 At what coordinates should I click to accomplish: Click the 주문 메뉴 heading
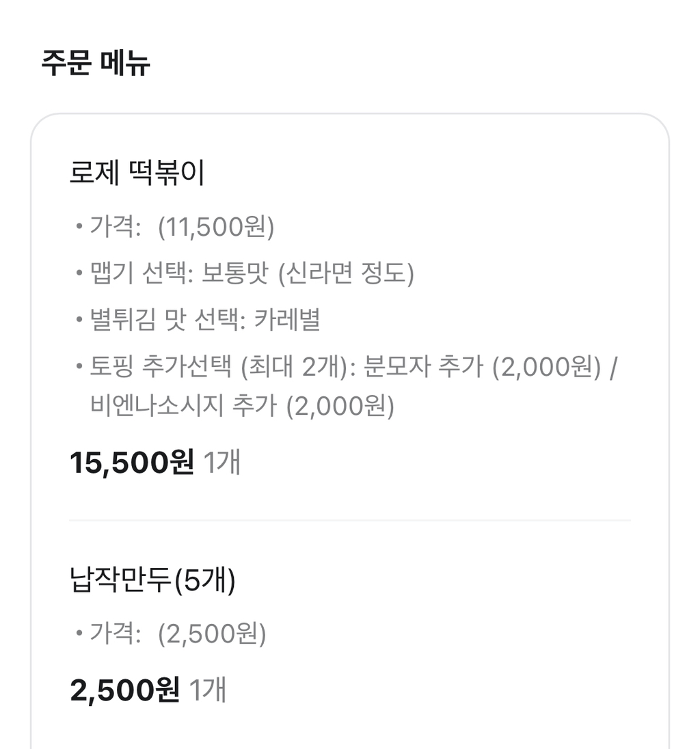pos(96,63)
